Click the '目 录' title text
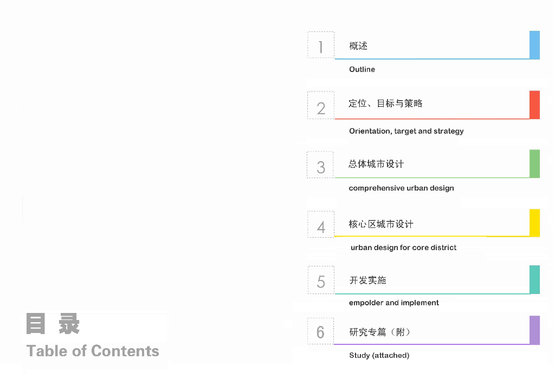Screen dimensions: 555x392 point(53,324)
